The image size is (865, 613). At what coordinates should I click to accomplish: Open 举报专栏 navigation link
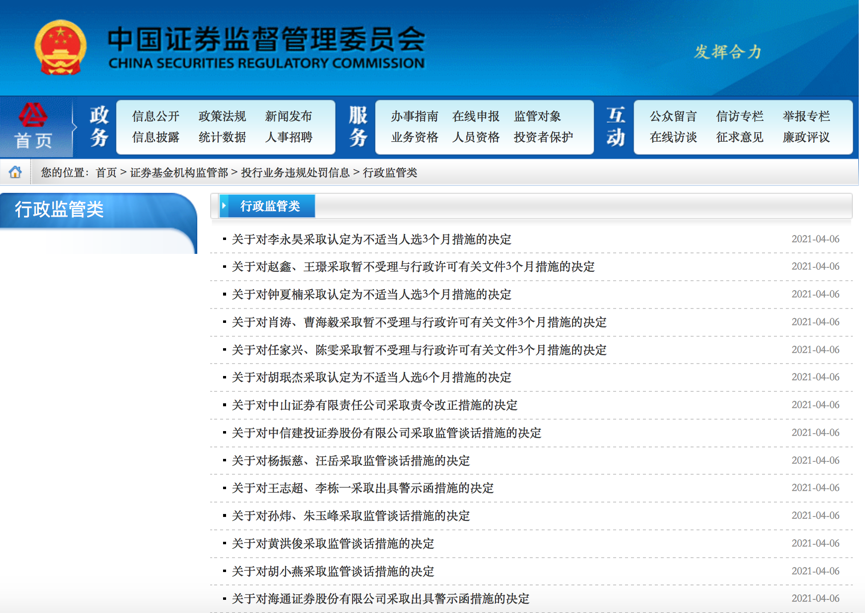click(806, 116)
